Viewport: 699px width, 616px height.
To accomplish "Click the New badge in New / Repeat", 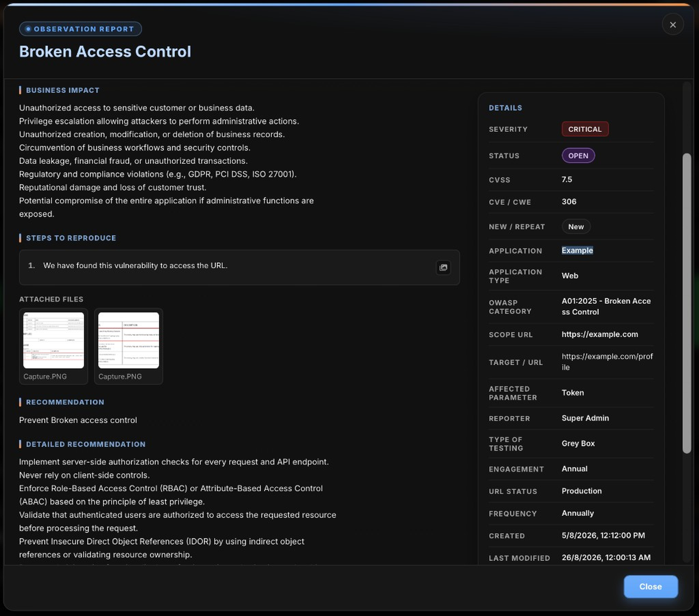I will pos(576,226).
